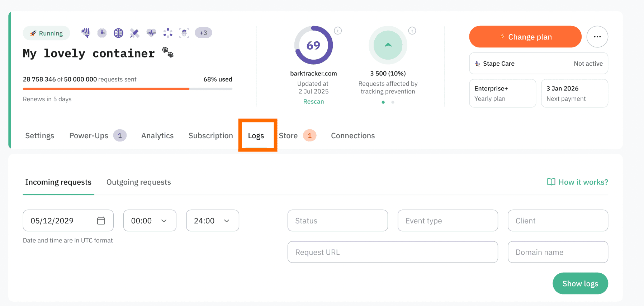Image resolution: width=644 pixels, height=306 pixels.
Task: Click the Request URL input field
Action: click(x=393, y=252)
